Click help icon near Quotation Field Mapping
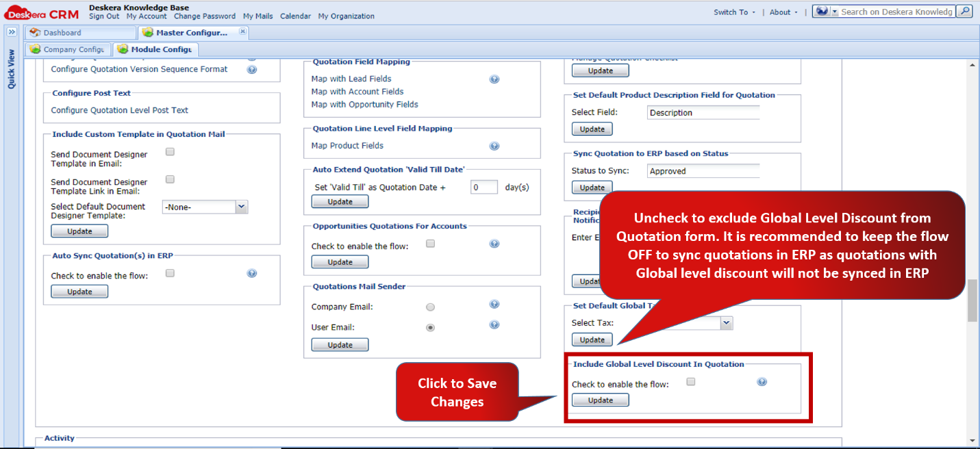This screenshot has width=980, height=449. coord(494,79)
